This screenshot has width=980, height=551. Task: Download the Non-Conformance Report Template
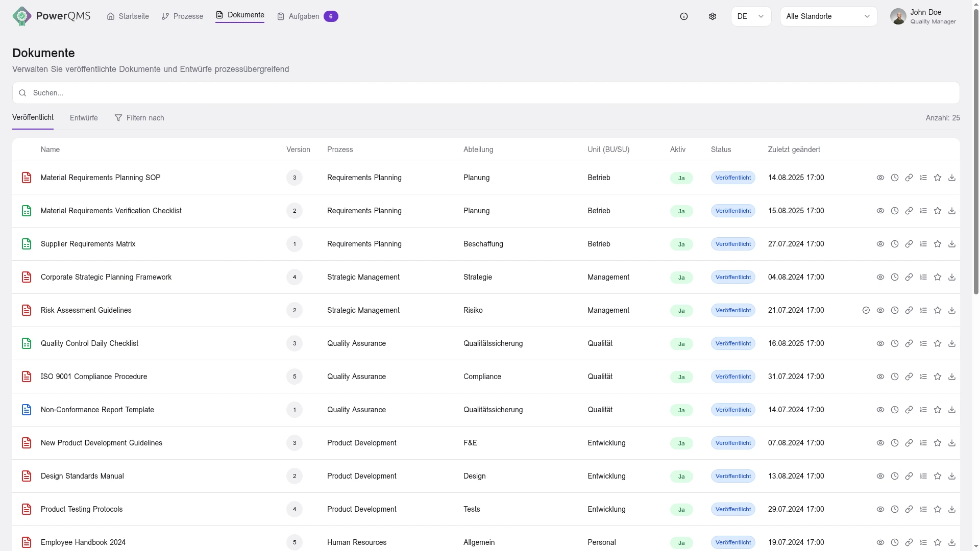(952, 410)
